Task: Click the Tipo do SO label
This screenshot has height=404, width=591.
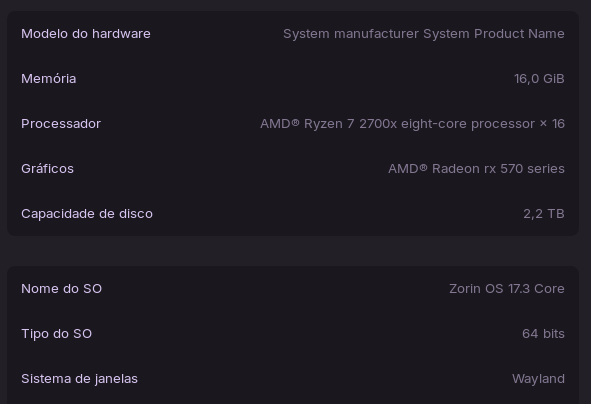Action: point(57,334)
